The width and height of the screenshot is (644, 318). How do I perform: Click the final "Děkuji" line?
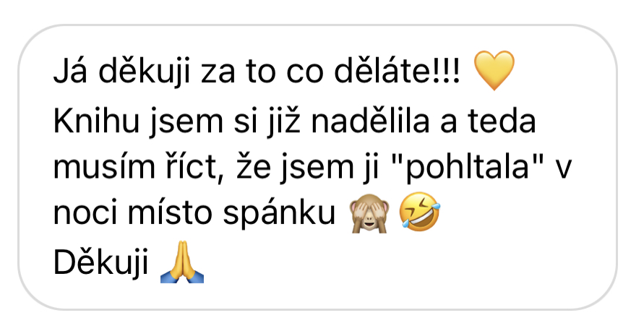pos(101,262)
